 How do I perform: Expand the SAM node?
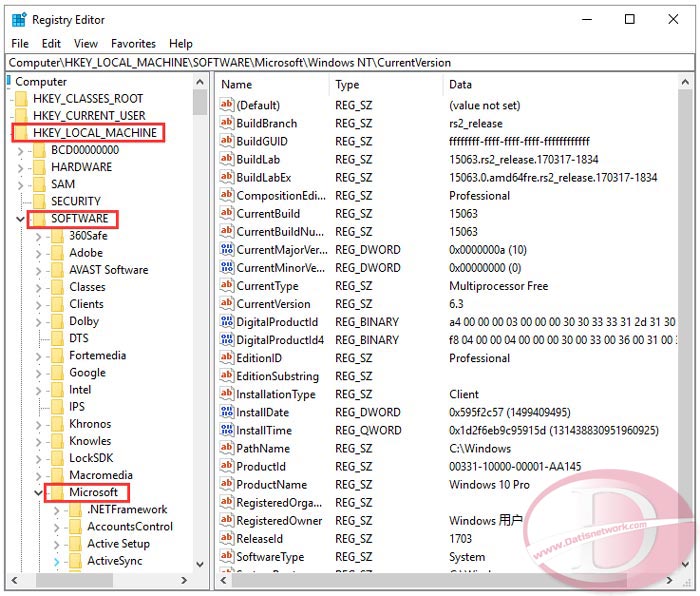20,185
